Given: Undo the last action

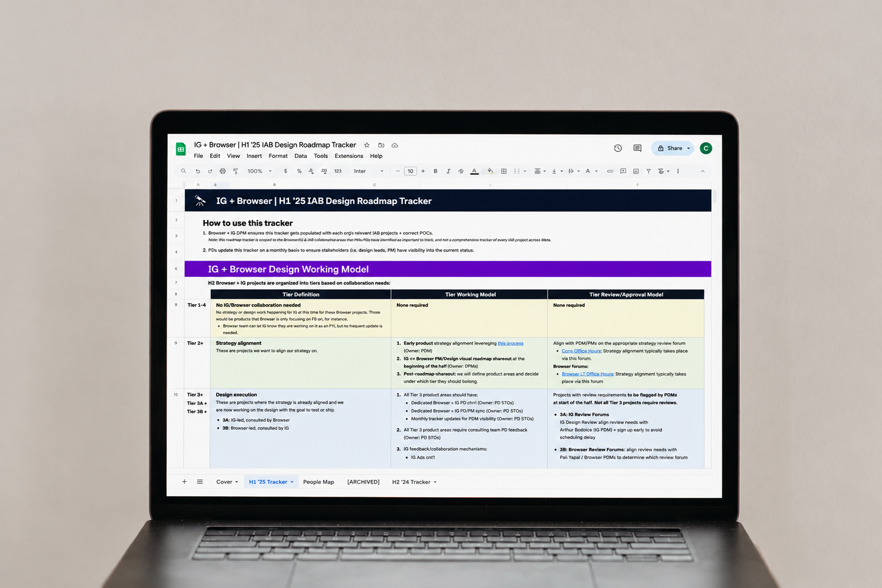Looking at the screenshot, I should (x=198, y=171).
